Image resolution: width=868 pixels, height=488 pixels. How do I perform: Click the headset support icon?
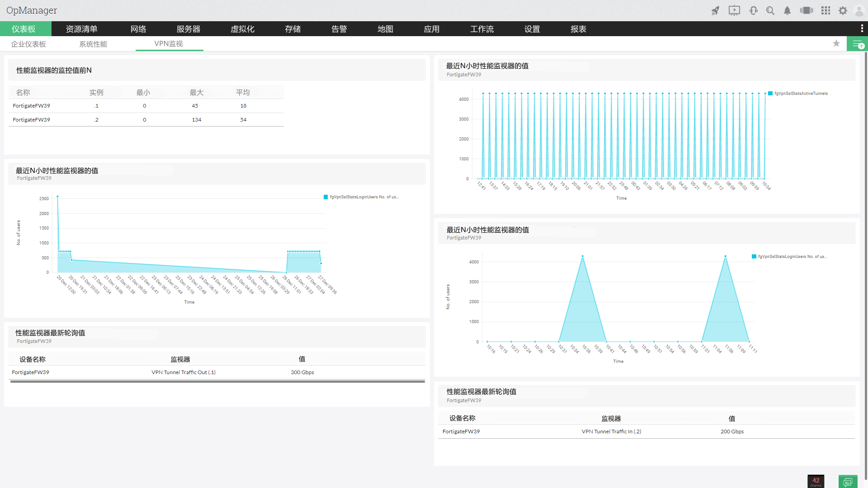pos(753,10)
